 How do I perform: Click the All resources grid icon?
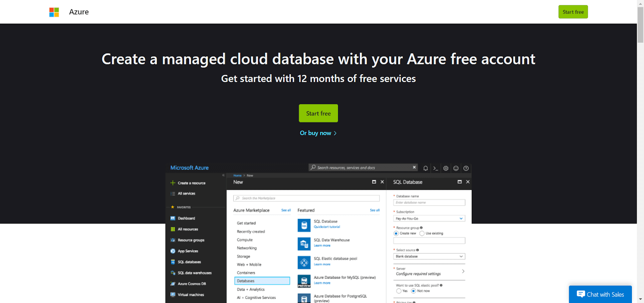(173, 229)
